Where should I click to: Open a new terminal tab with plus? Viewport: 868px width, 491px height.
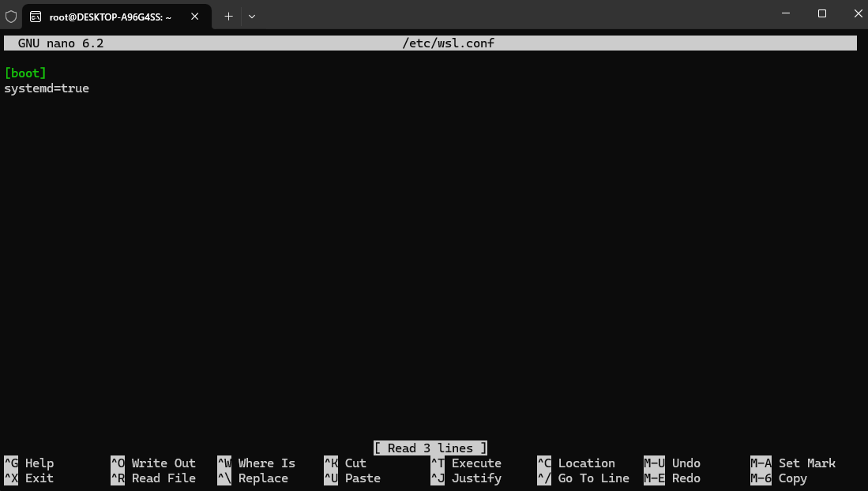[228, 16]
